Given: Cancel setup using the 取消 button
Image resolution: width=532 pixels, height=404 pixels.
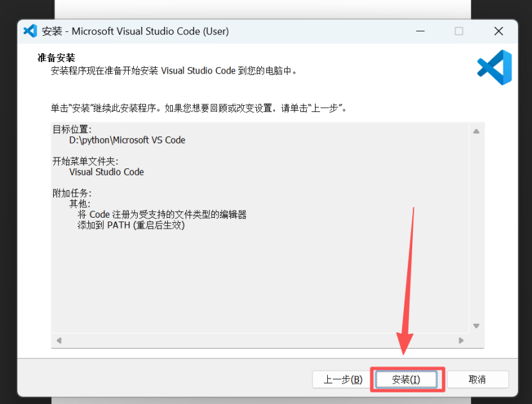Looking at the screenshot, I should click(478, 379).
